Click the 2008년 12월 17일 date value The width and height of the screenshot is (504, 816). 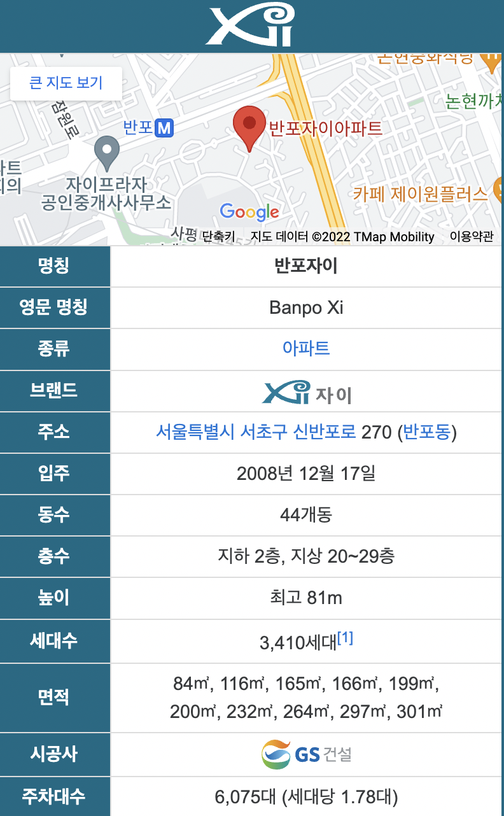click(x=306, y=474)
